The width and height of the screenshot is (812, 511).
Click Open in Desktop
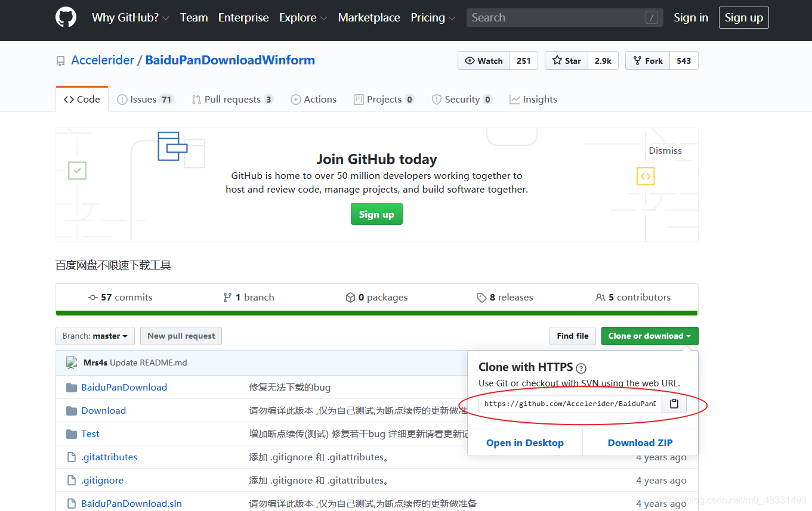click(x=525, y=442)
